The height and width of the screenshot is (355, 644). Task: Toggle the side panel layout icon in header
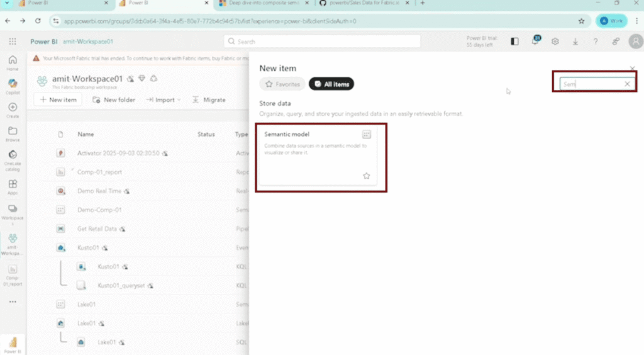click(x=514, y=42)
